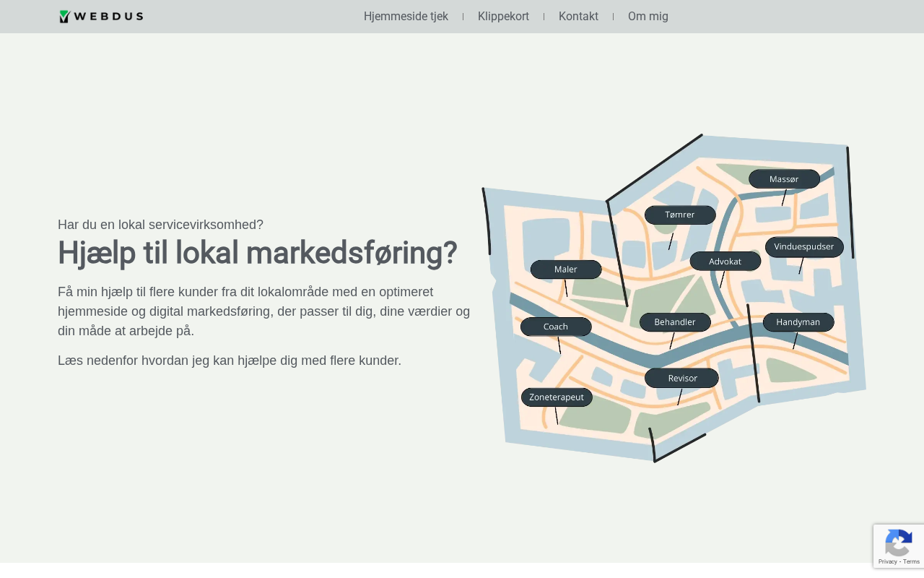
Task: Click the Coach map label
Action: tap(555, 327)
